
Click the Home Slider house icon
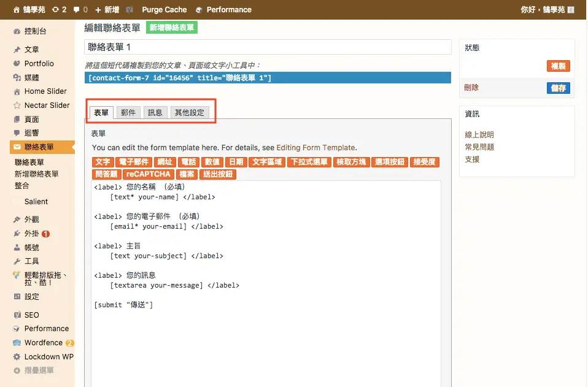pyautogui.click(x=17, y=91)
